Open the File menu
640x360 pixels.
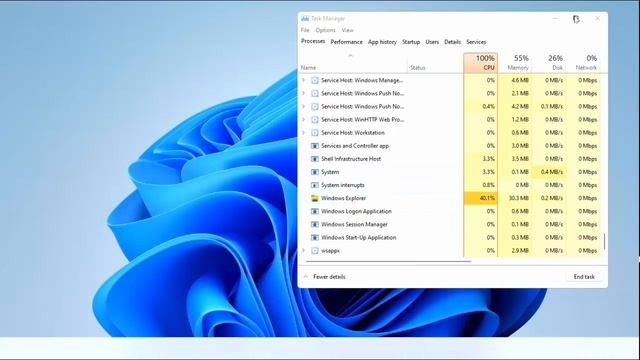pos(305,30)
